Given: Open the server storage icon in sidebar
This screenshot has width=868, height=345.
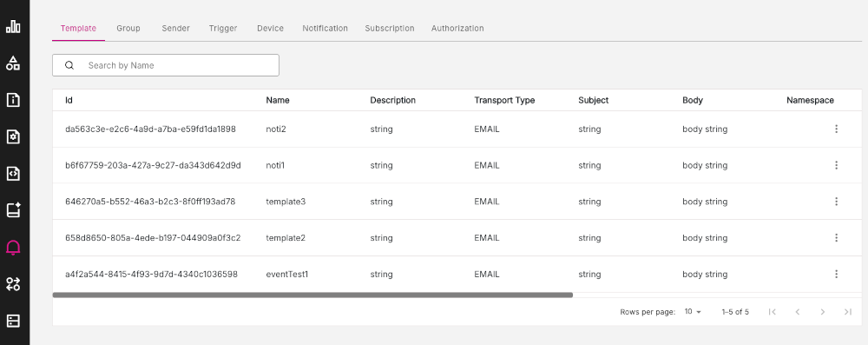Looking at the screenshot, I should (x=13, y=321).
